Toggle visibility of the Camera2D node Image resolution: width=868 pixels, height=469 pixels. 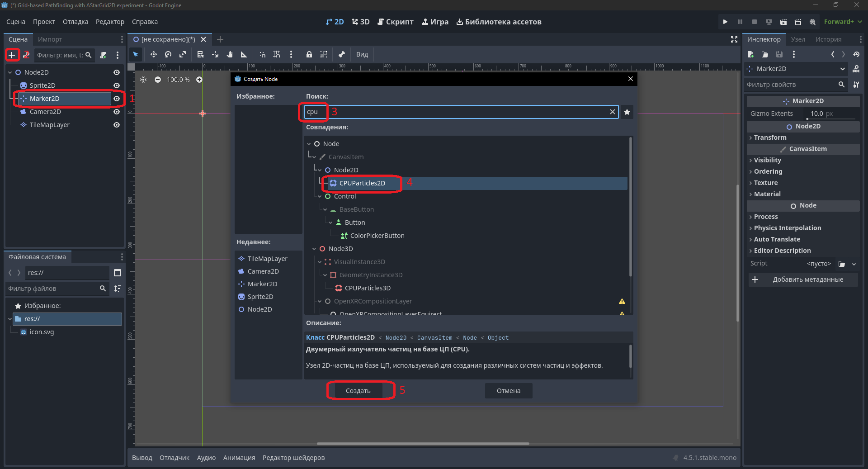pos(117,112)
